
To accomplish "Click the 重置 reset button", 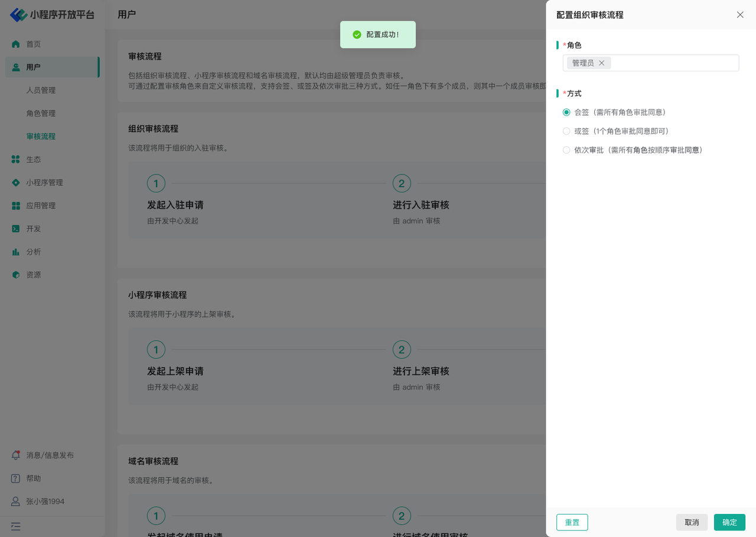I will click(572, 522).
